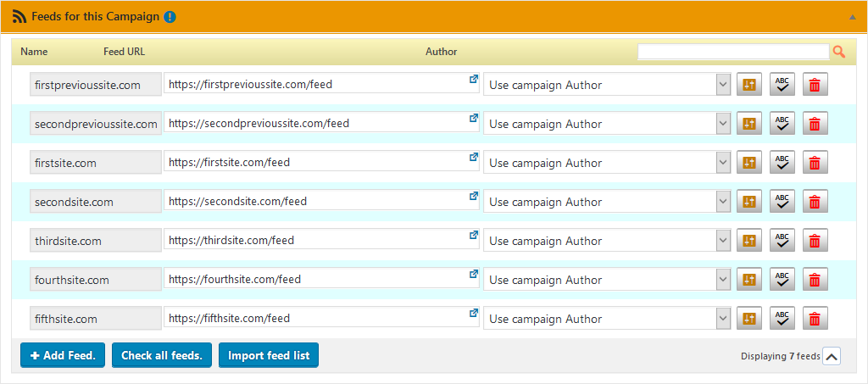
Task: Click the Add Feed button
Action: (x=63, y=355)
